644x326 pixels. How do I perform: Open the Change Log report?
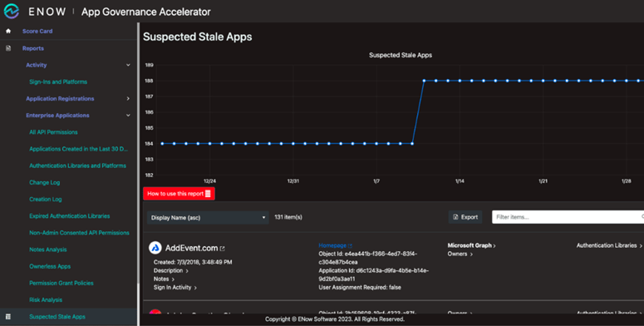click(x=44, y=182)
